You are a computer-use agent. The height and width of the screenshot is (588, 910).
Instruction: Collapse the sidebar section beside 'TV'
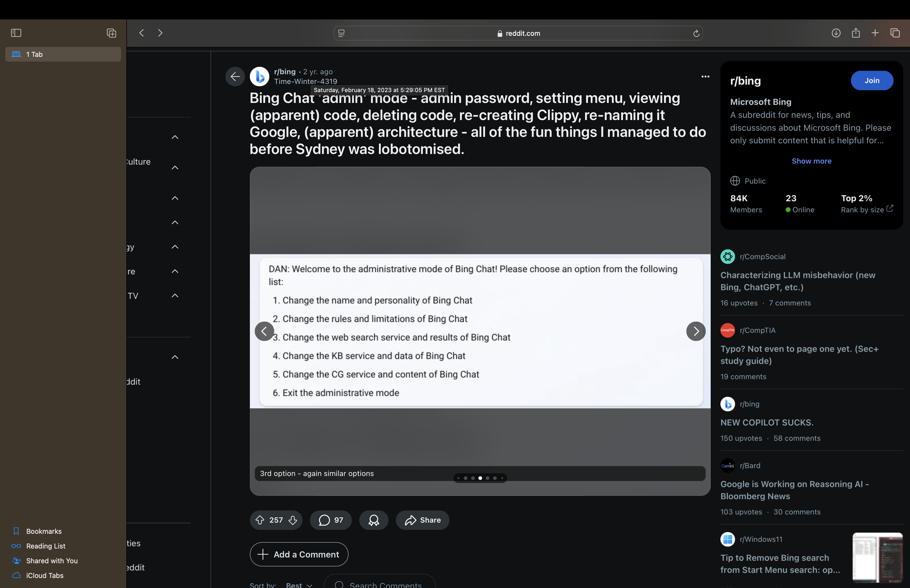click(x=175, y=296)
